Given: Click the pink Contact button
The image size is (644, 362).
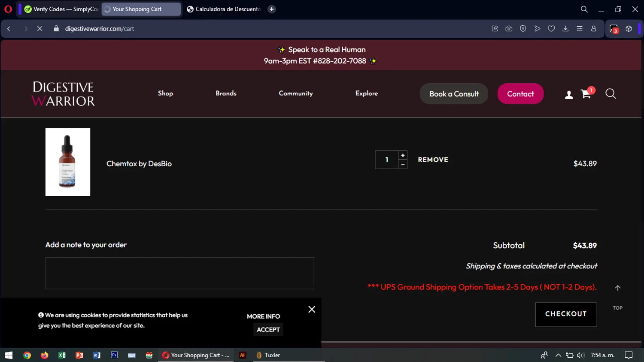Looking at the screenshot, I should coord(520,94).
